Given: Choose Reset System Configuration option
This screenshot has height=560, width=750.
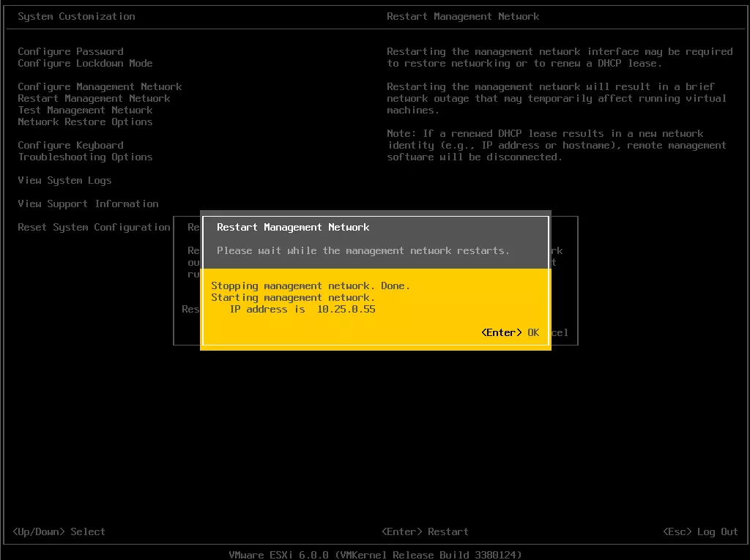Looking at the screenshot, I should [94, 227].
